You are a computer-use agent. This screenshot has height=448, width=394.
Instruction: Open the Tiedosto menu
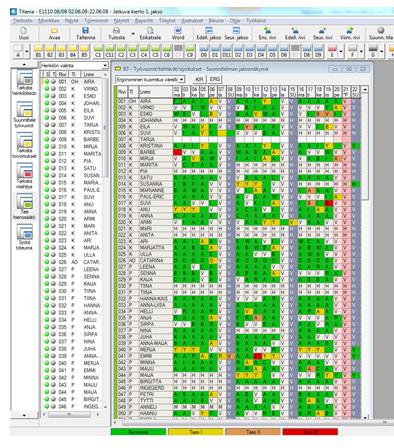coord(23,21)
